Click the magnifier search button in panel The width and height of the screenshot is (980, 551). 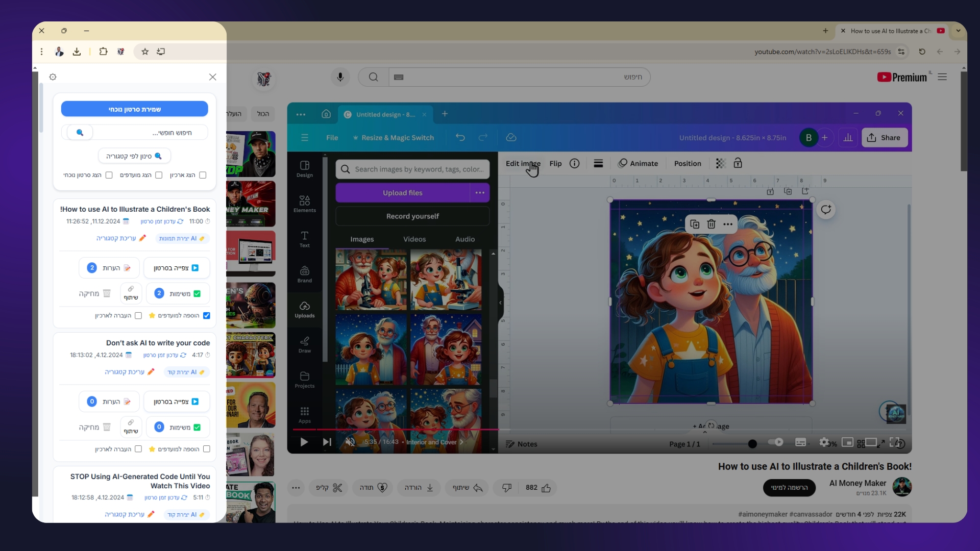80,133
